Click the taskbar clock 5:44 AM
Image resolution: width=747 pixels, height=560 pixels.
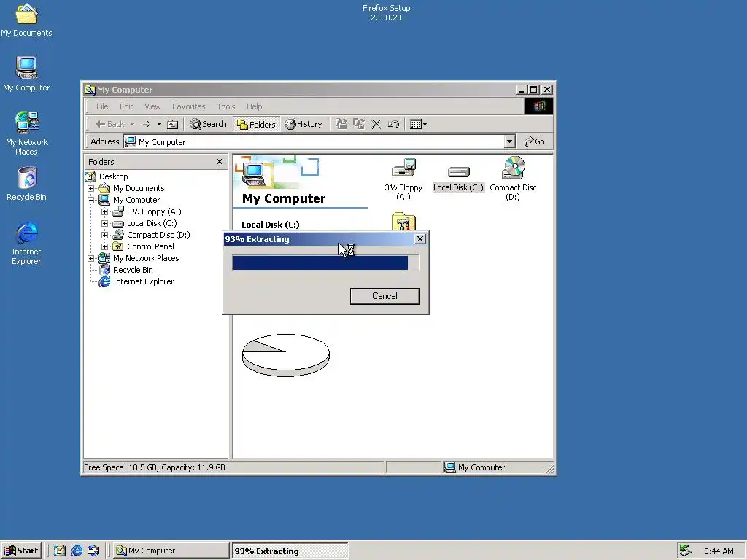[719, 551]
